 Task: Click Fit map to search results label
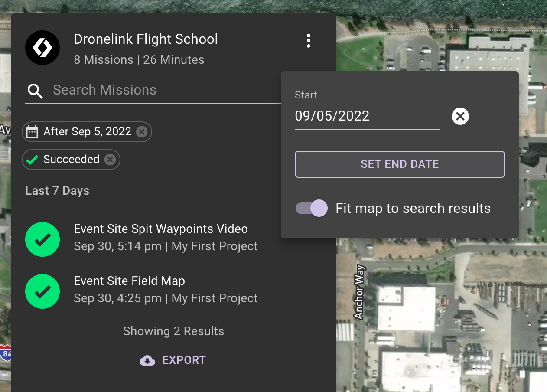coord(413,208)
